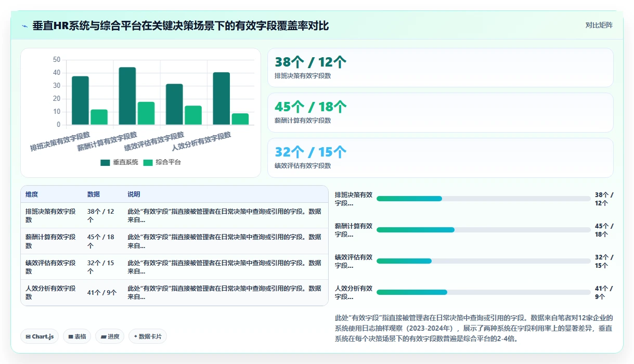Click the lightning icon beside the title
634x364 pixels.
(x=24, y=25)
